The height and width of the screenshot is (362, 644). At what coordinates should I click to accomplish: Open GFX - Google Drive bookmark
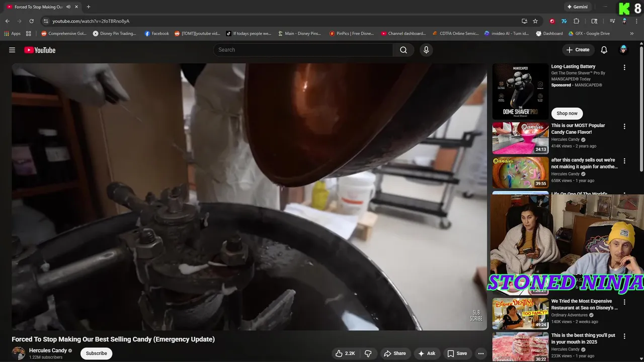click(589, 34)
